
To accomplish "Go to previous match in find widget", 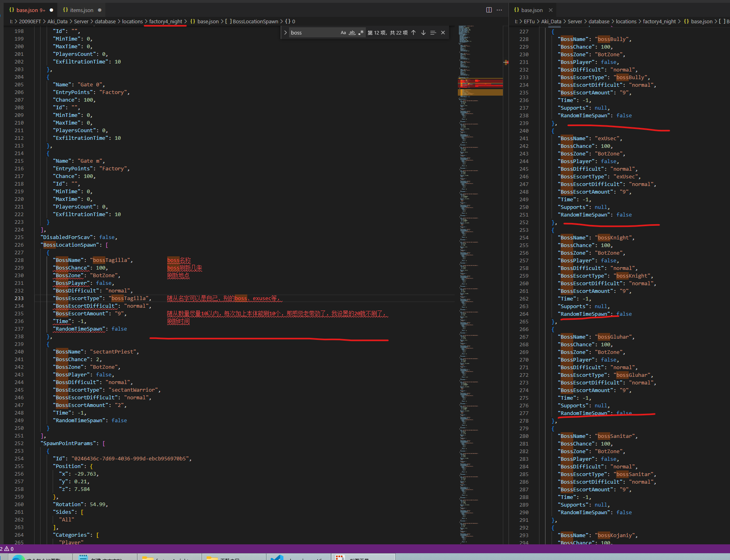I will coord(413,33).
